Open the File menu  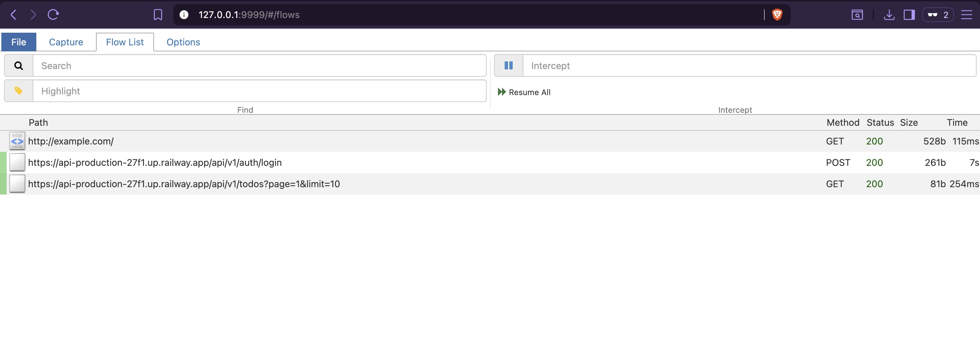[x=19, y=42]
